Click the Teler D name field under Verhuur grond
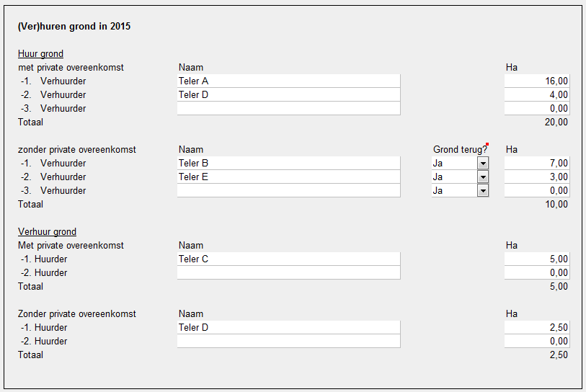 pyautogui.click(x=288, y=328)
